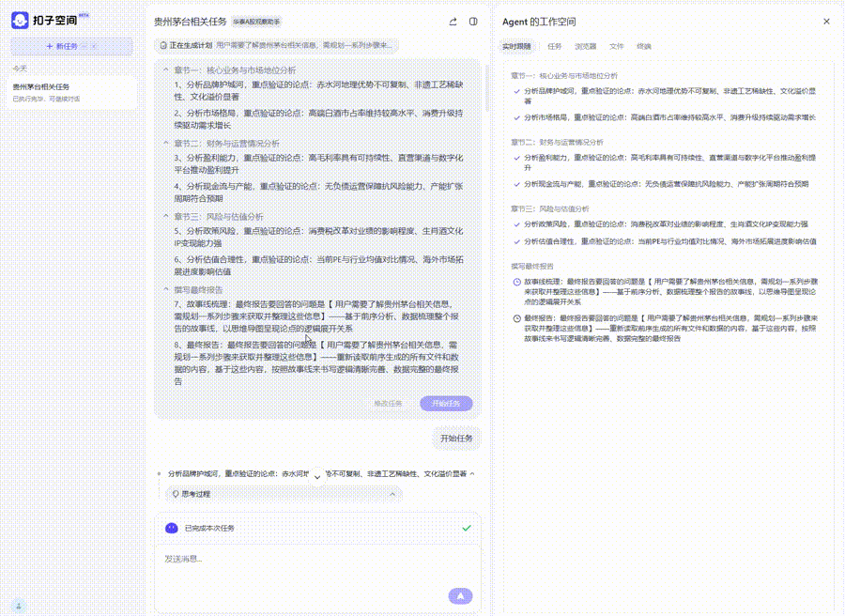Click checkmark beside 分析盈利能力 in workspace
The width and height of the screenshot is (845, 616).
[x=516, y=158]
